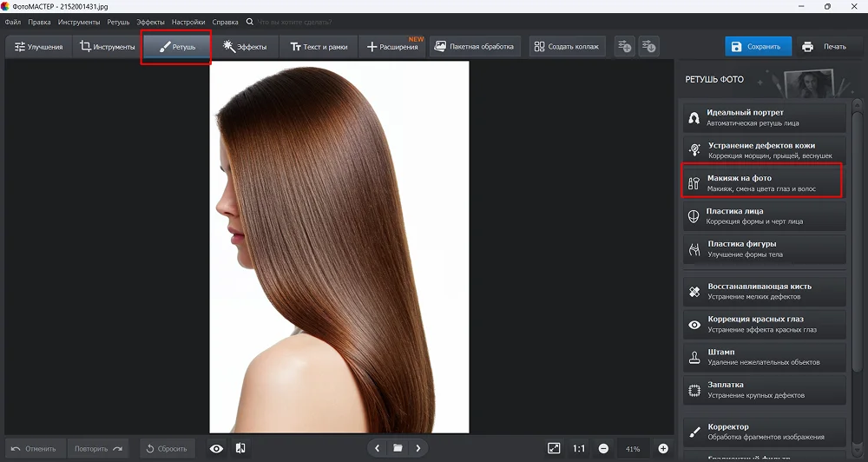The image size is (868, 462).
Task: Select Коррекция красных глаз tool
Action: click(x=764, y=324)
